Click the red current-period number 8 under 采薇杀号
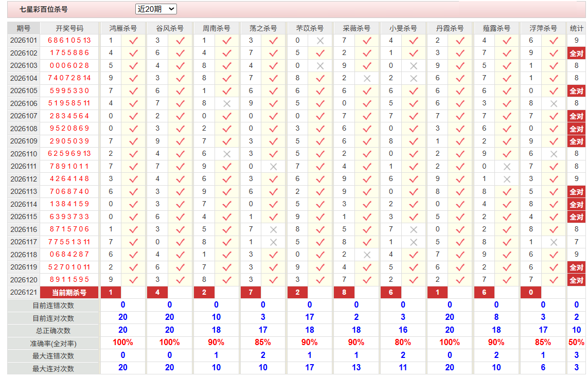Viewport: 588px width, 378px height. click(344, 293)
